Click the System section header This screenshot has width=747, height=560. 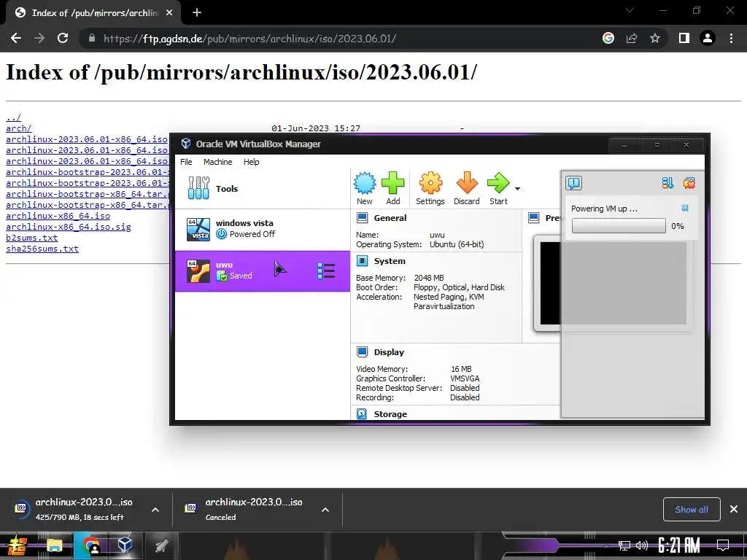point(390,261)
